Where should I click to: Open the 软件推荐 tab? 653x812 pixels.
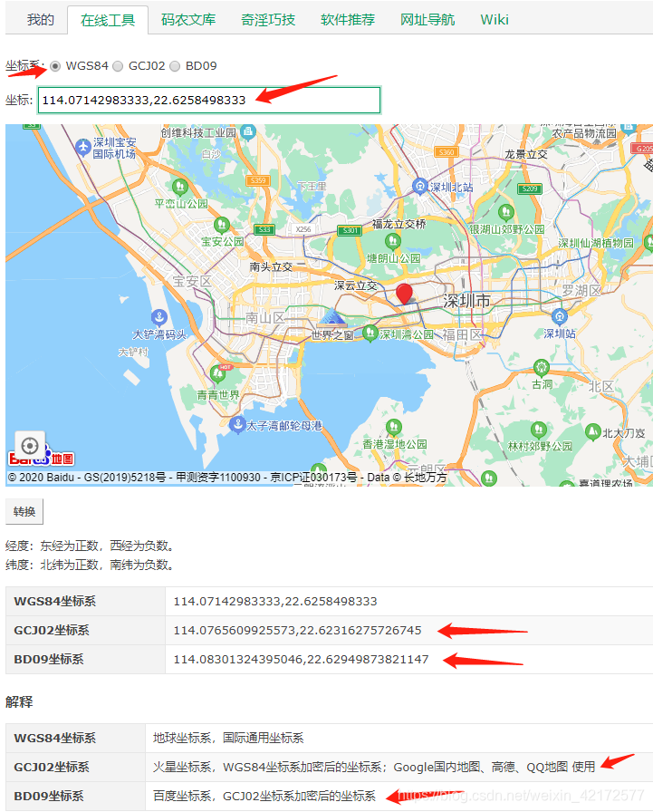tap(348, 20)
